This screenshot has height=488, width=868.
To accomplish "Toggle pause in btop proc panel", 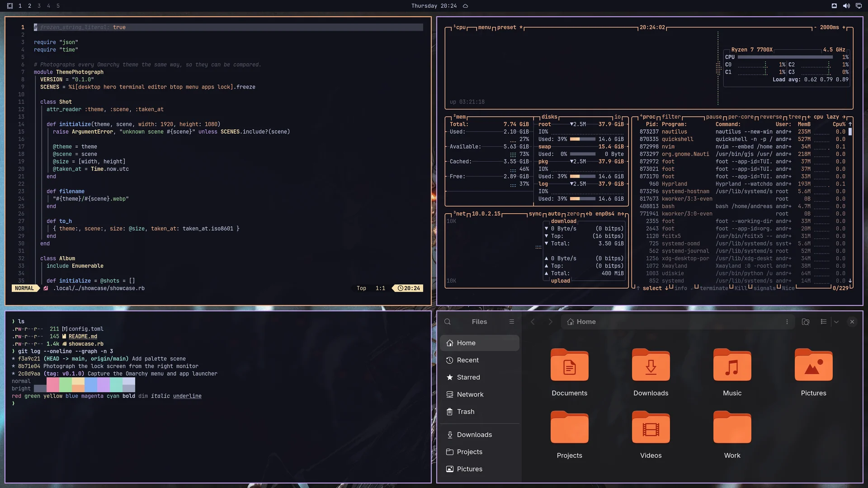I will click(714, 117).
